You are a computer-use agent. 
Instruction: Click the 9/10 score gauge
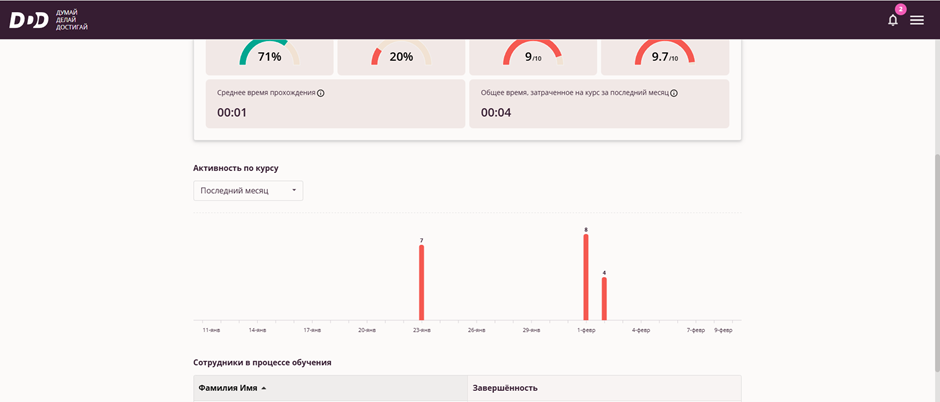tap(532, 56)
